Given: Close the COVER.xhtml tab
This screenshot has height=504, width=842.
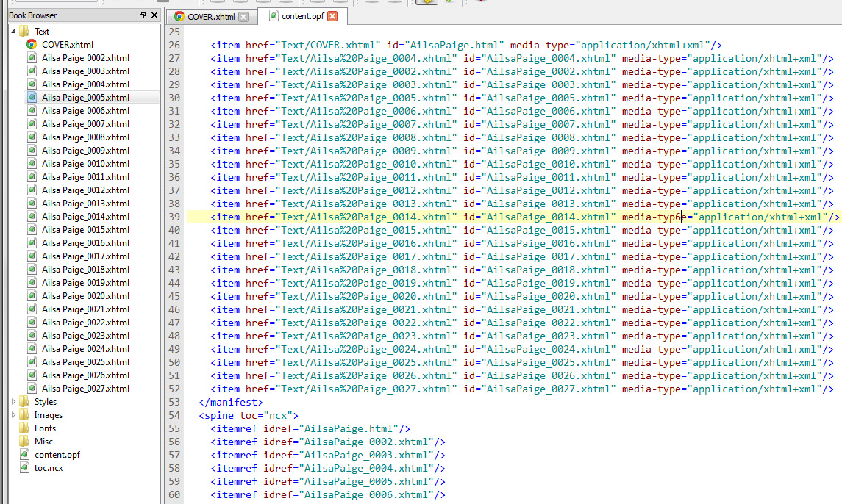Looking at the screenshot, I should tap(243, 17).
